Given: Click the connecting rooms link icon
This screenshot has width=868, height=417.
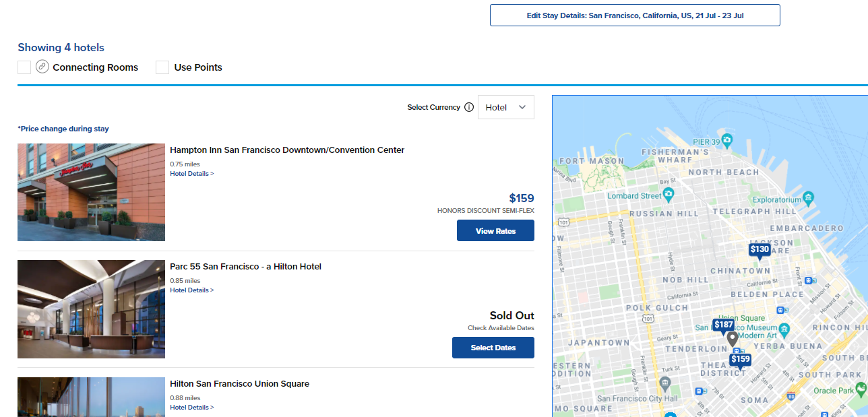Looking at the screenshot, I should pyautogui.click(x=42, y=67).
